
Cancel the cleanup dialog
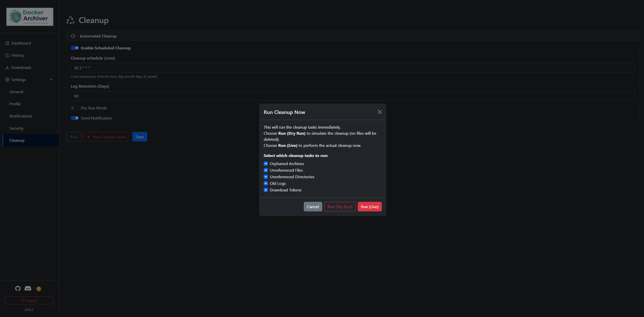tap(313, 207)
